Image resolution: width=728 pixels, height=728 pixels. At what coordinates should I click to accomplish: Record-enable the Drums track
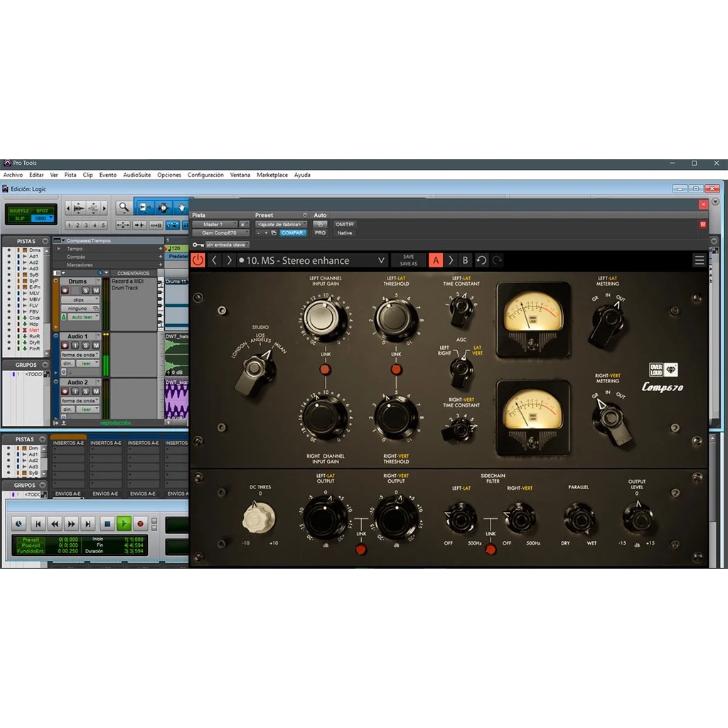(65, 291)
